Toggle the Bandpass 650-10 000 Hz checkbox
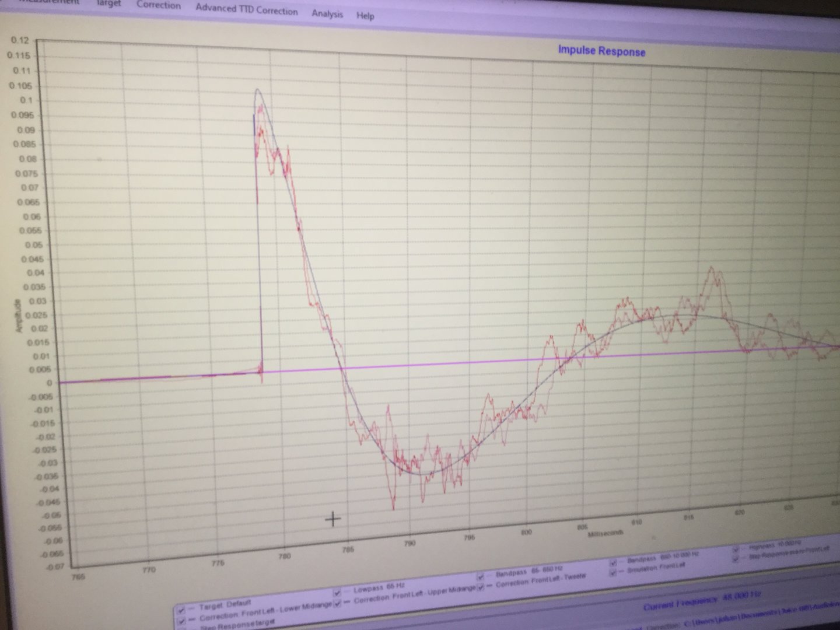Viewport: 840px width, 630px height. click(613, 563)
